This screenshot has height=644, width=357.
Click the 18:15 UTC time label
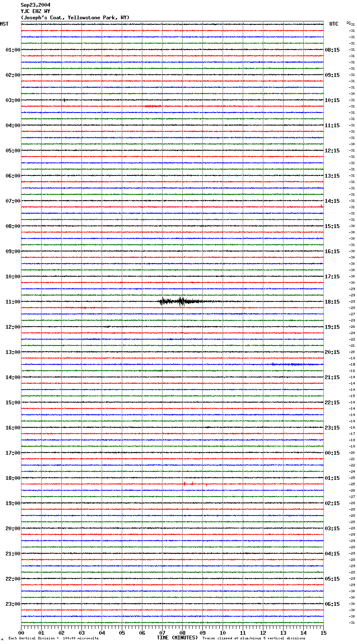pyautogui.click(x=332, y=302)
